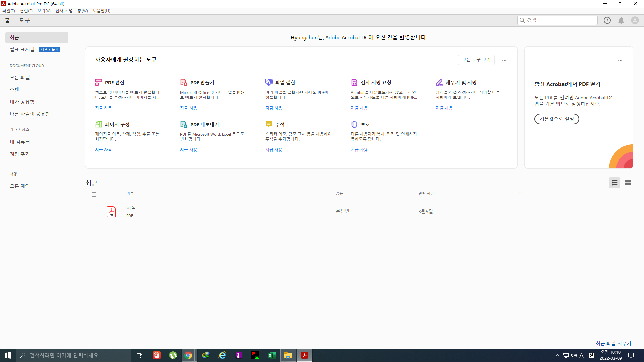Select 모든 파일 in the sidebar
Image resolution: width=644 pixels, height=362 pixels.
point(20,77)
